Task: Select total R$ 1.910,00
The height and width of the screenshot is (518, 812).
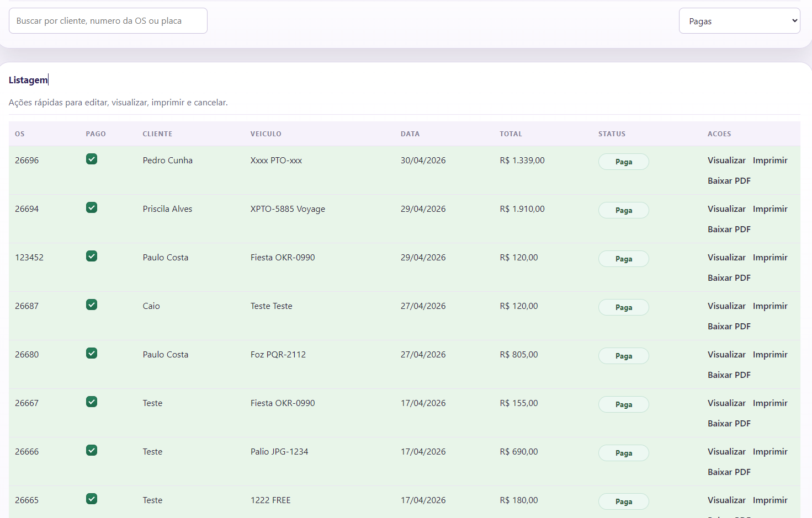Action: tap(522, 209)
